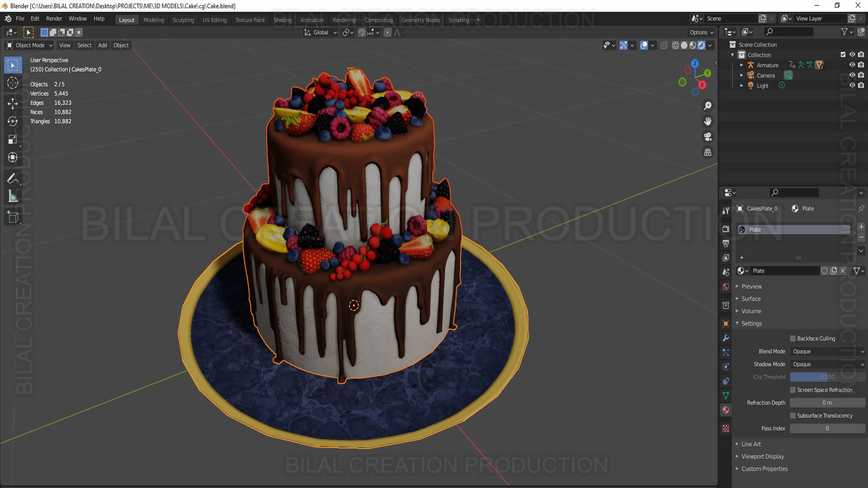
Task: Open the Blend Mode dropdown
Action: coord(827,351)
